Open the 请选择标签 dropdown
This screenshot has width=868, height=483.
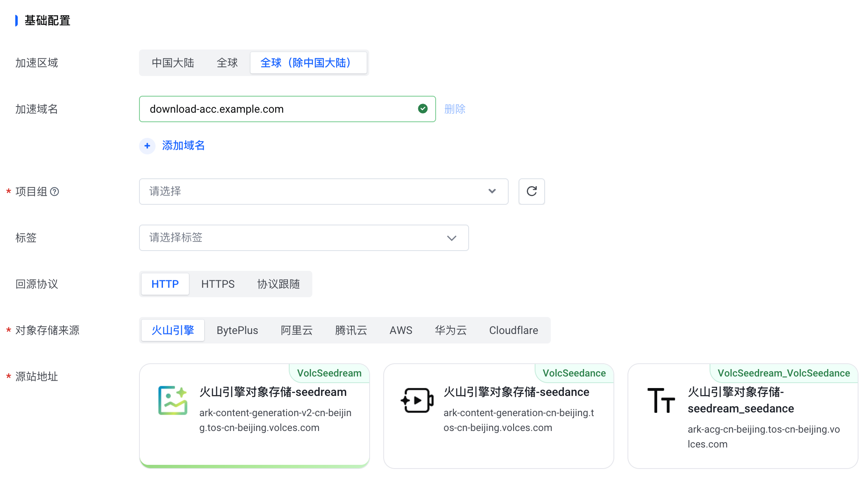tap(304, 238)
